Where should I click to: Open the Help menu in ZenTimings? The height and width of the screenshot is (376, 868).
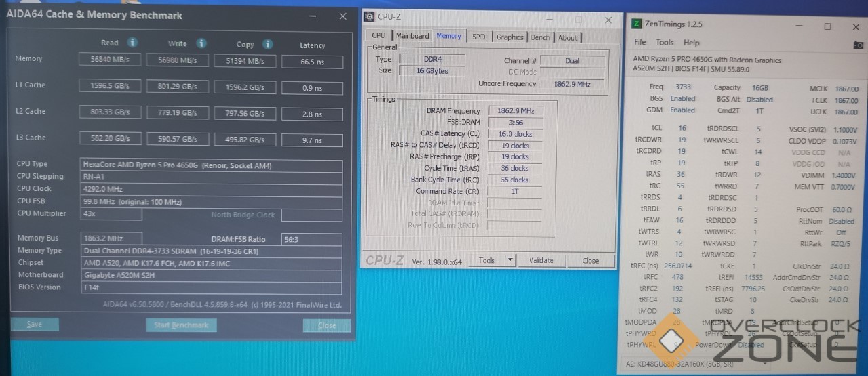(x=691, y=43)
